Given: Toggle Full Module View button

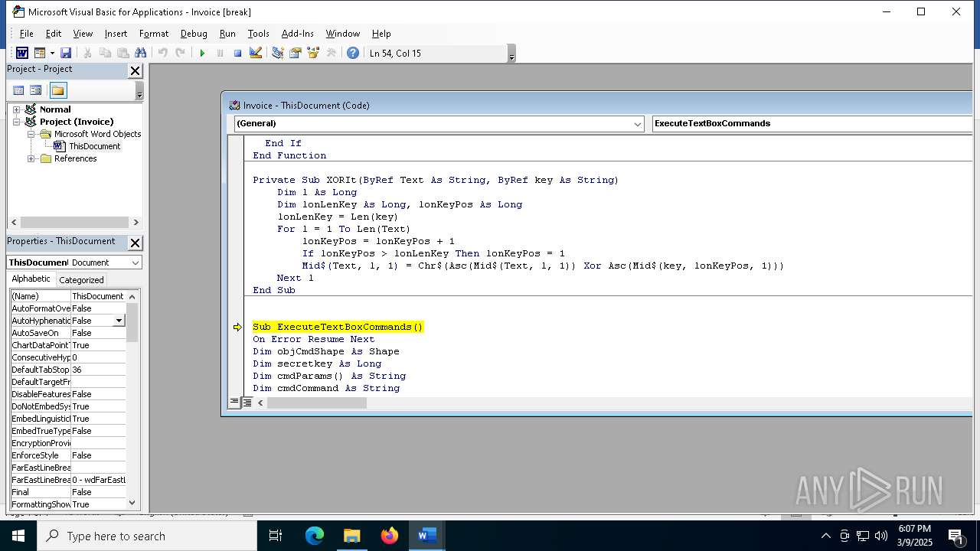Looking at the screenshot, I should coord(247,403).
